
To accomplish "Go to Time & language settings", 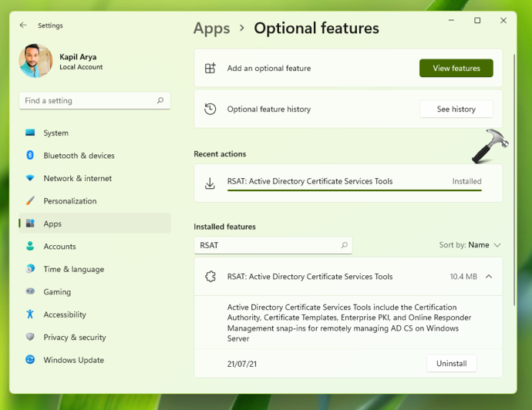I will tap(72, 269).
